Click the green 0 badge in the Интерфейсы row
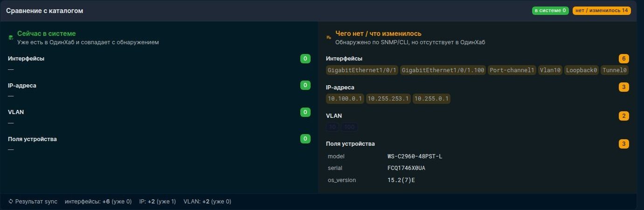Viewport: 644px width, 210px height. [x=305, y=59]
